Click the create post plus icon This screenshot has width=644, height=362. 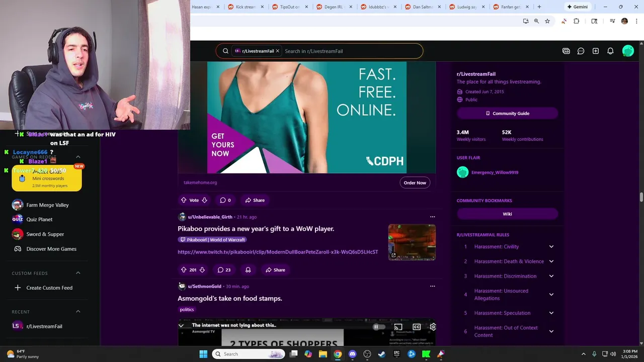[x=596, y=51]
